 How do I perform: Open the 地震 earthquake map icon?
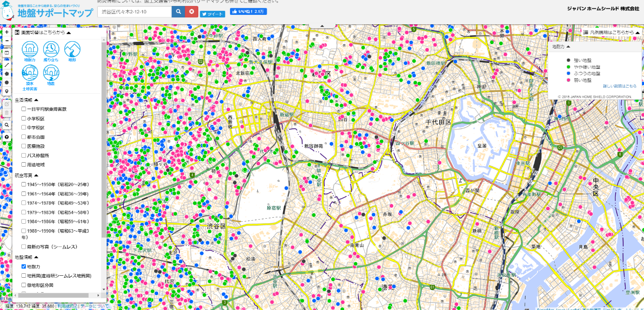pyautogui.click(x=51, y=74)
